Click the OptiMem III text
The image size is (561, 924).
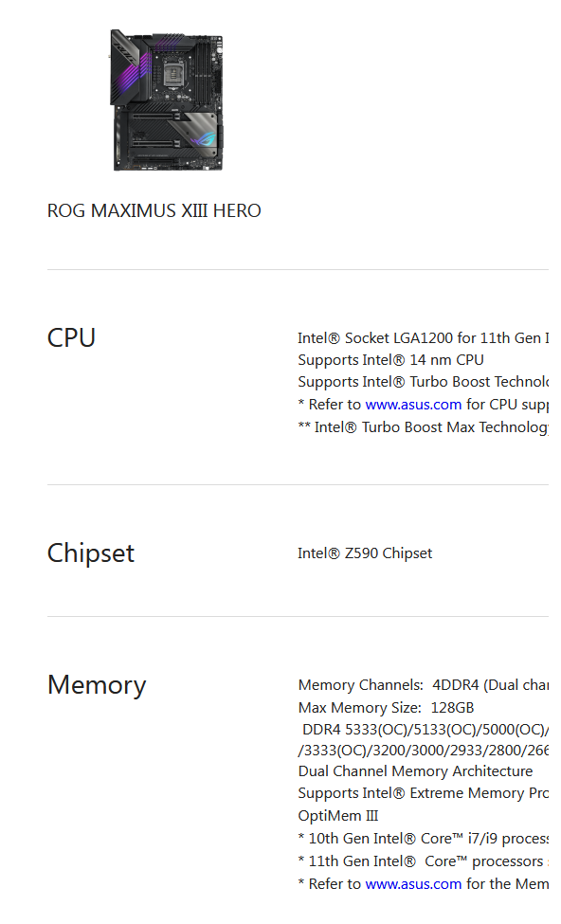(x=338, y=816)
